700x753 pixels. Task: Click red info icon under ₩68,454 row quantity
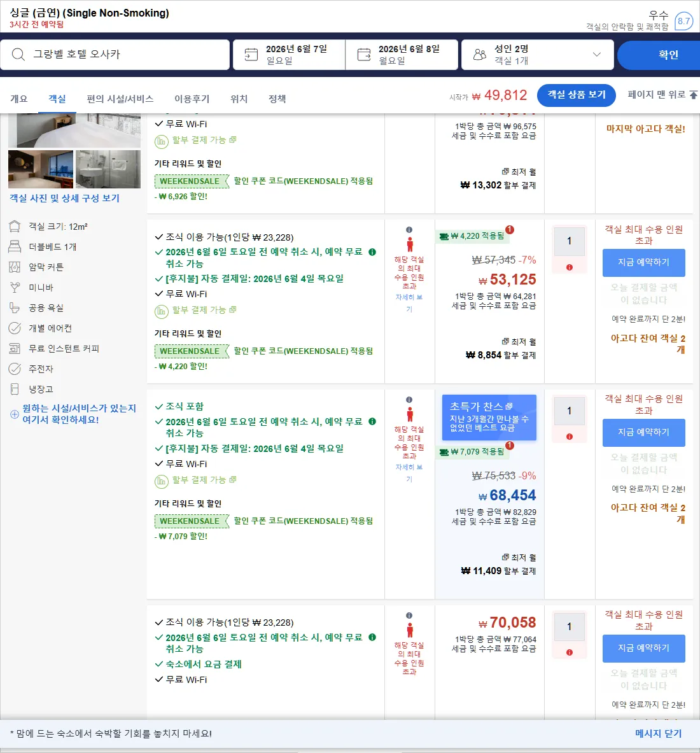[570, 437]
